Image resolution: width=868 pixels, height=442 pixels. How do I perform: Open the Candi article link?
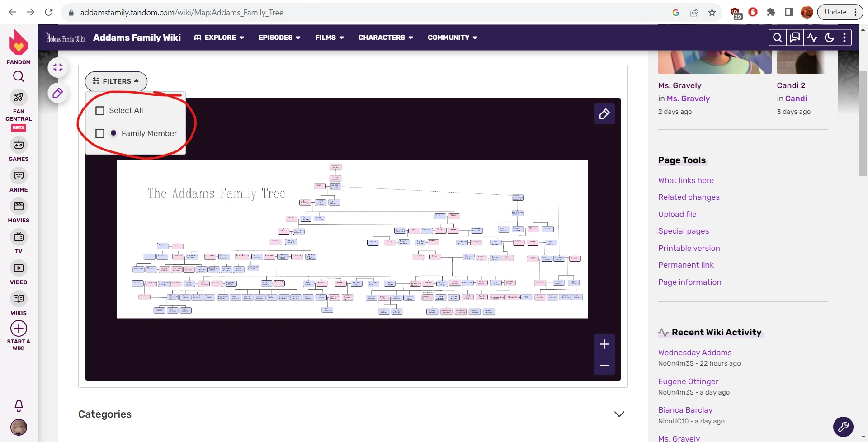click(796, 99)
